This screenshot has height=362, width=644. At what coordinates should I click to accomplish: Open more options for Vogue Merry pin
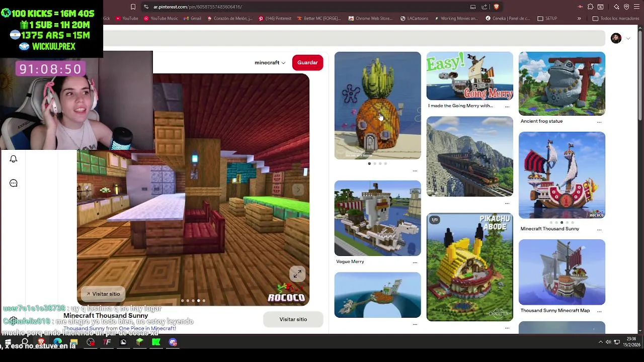click(x=415, y=262)
